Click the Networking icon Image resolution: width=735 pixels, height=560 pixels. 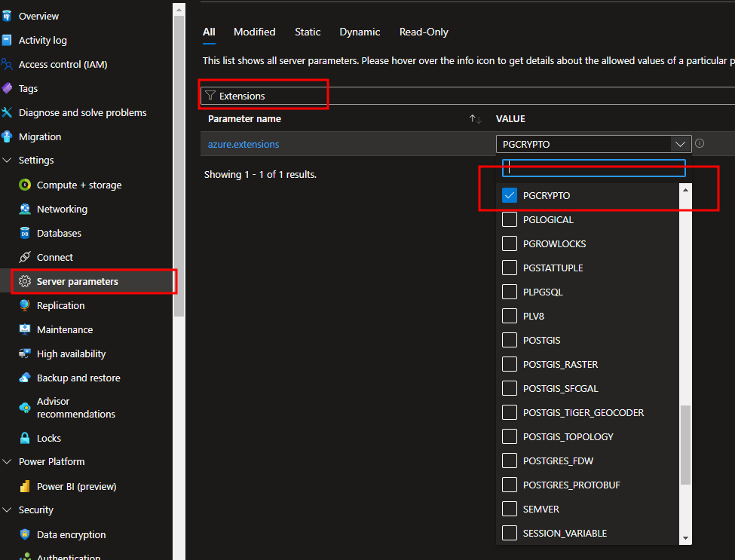click(x=25, y=209)
